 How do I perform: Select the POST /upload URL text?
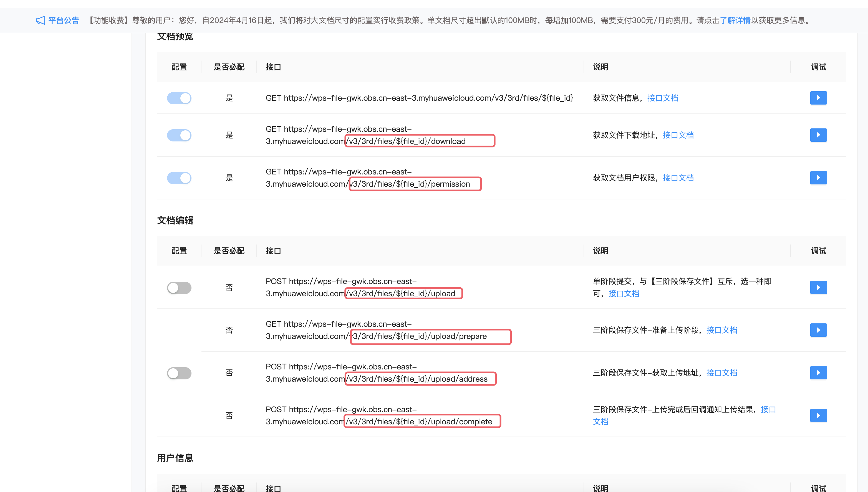tap(360, 288)
